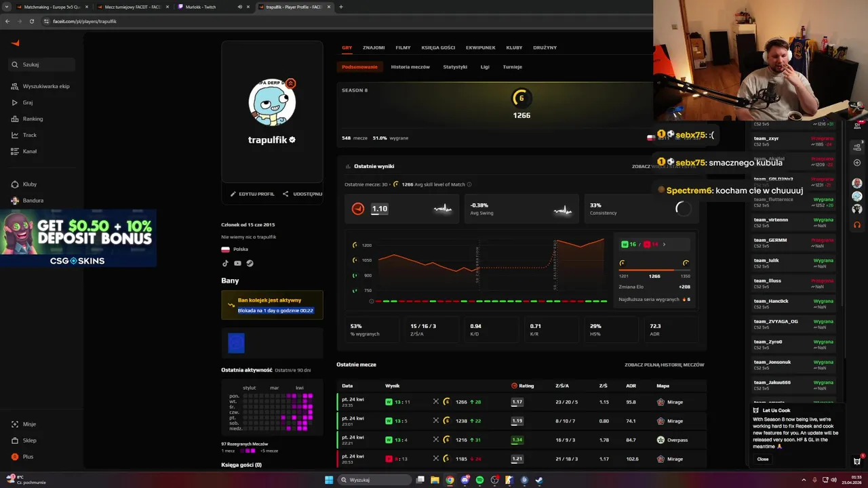Click the blue badge tile under Bany
868x488 pixels.
[x=236, y=343]
